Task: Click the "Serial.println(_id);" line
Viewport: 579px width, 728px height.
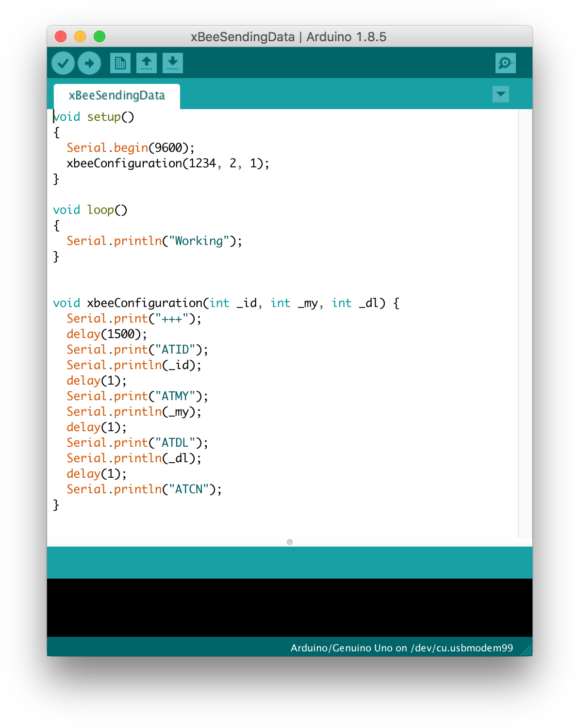Action: pos(134,365)
